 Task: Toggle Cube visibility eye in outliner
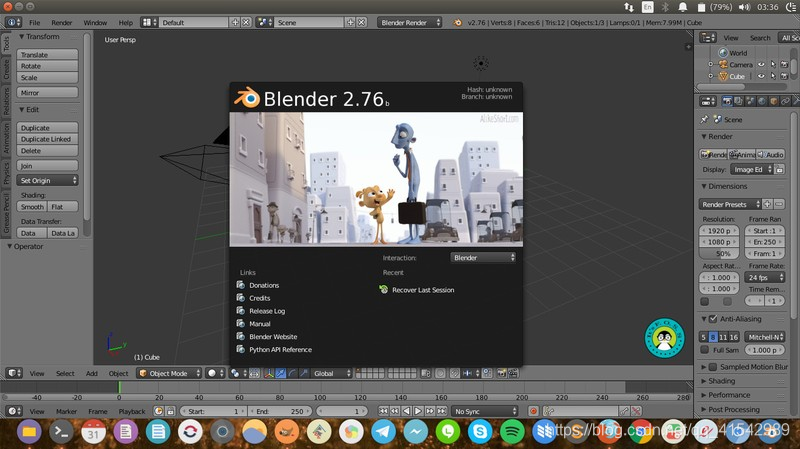761,76
